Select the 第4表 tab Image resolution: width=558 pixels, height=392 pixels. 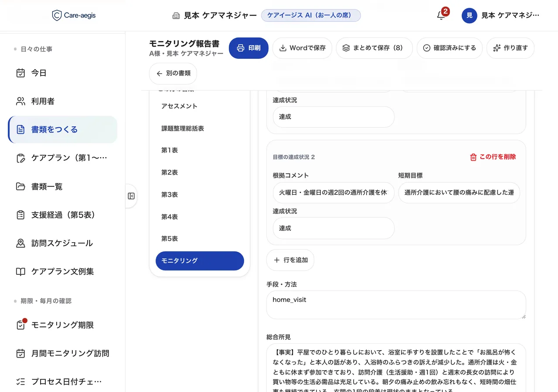pyautogui.click(x=200, y=217)
